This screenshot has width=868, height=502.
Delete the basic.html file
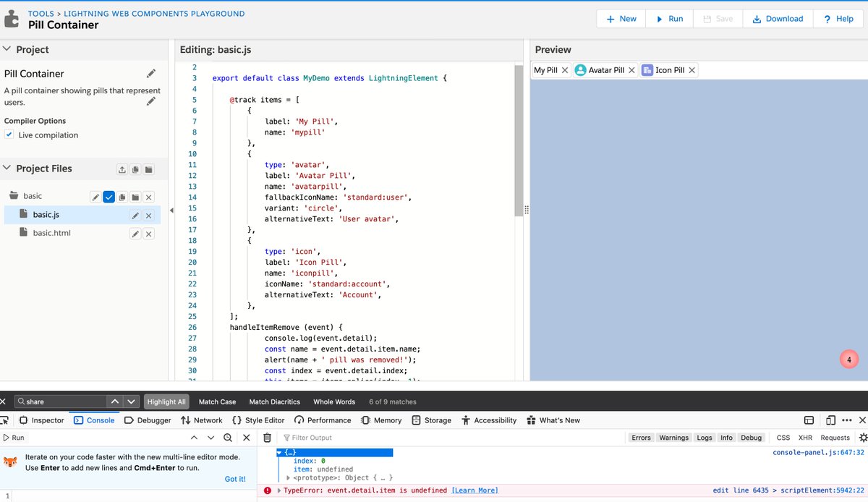click(x=148, y=233)
